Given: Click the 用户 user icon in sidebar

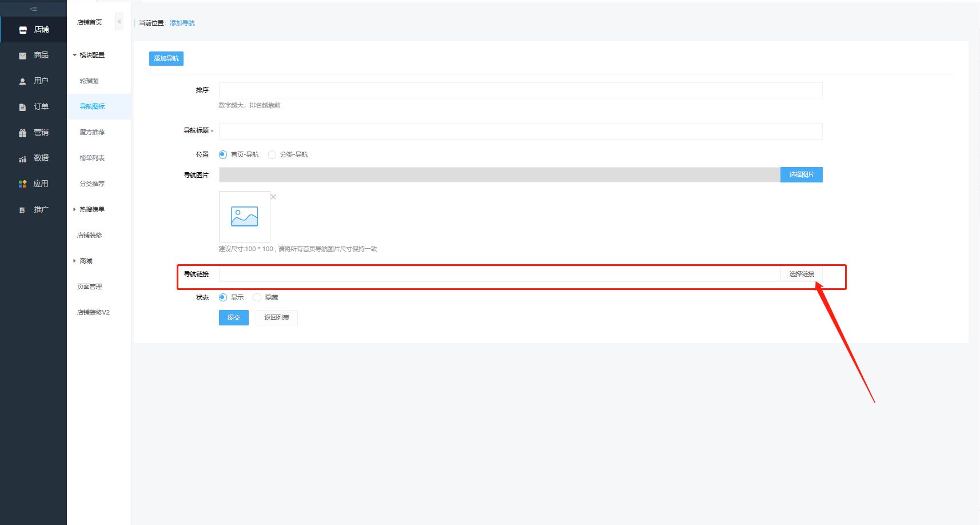Looking at the screenshot, I should [x=23, y=81].
